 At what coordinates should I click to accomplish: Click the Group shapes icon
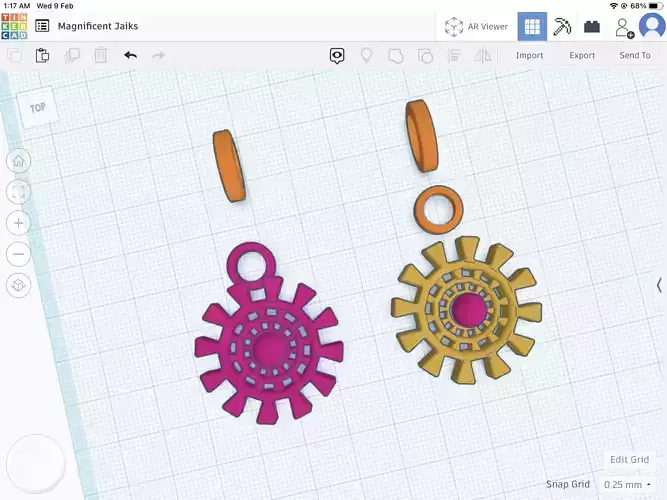[396, 56]
